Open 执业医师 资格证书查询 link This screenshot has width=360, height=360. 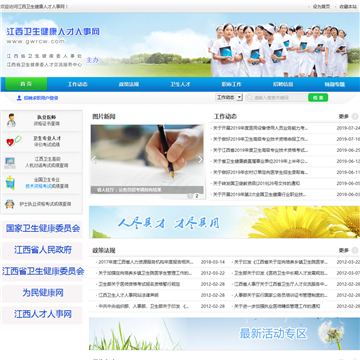tap(46, 120)
